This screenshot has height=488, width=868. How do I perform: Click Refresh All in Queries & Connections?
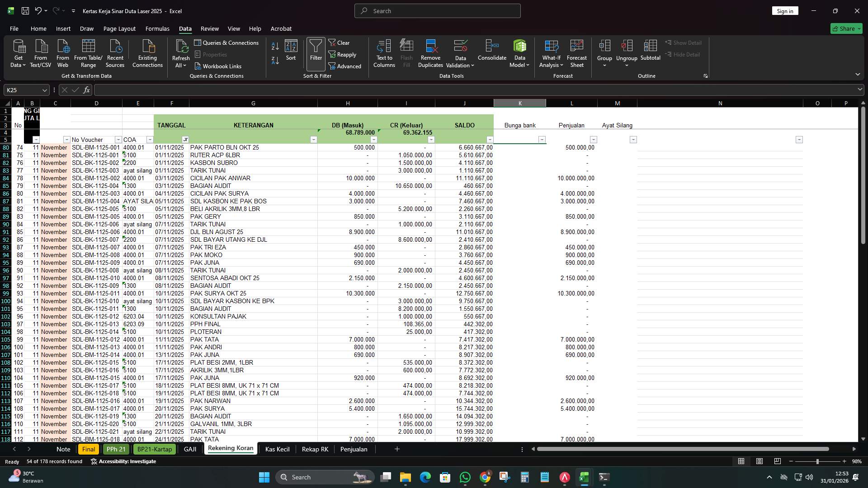(181, 52)
